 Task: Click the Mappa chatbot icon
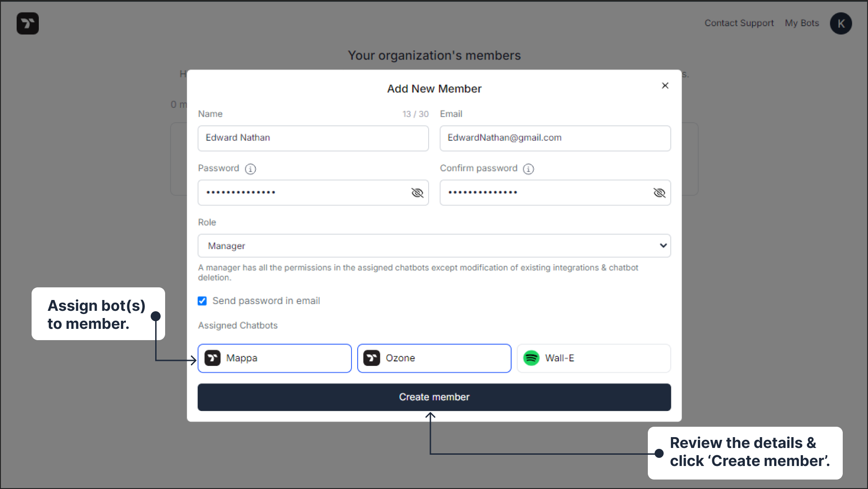213,358
